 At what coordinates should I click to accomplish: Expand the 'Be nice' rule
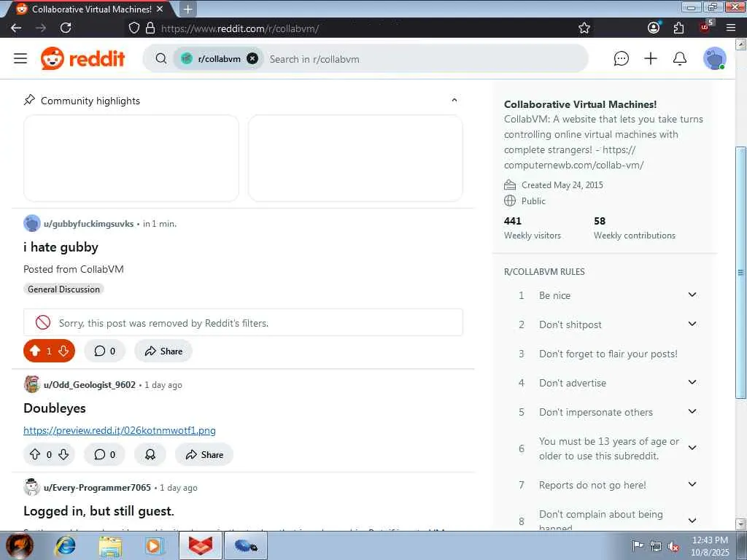coord(692,295)
